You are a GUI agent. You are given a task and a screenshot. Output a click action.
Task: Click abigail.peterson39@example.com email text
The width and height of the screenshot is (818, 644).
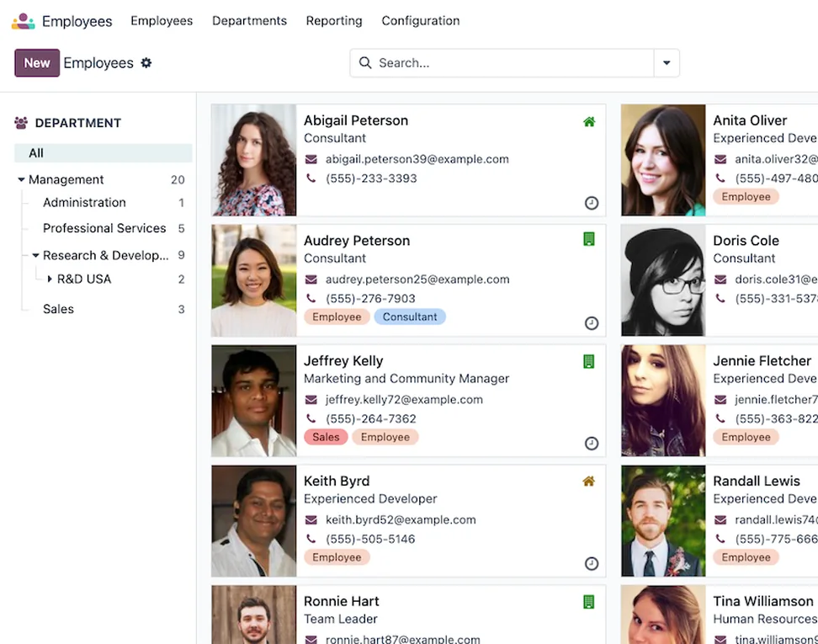point(417,159)
